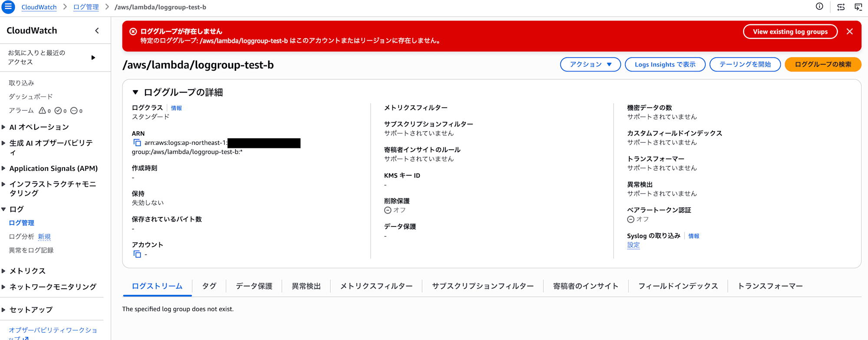This screenshot has width=868, height=340.
Task: Open ダッシュボード in the sidebar
Action: click(x=31, y=97)
